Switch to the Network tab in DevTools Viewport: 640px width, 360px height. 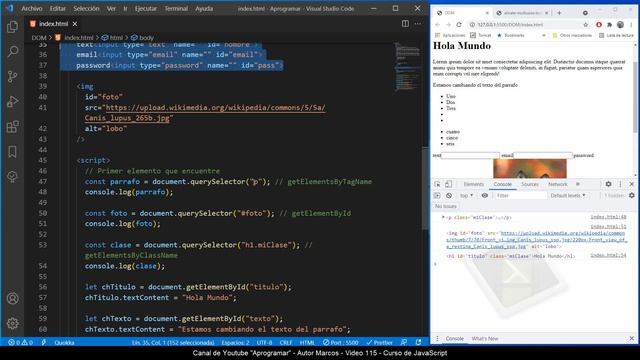pos(558,184)
